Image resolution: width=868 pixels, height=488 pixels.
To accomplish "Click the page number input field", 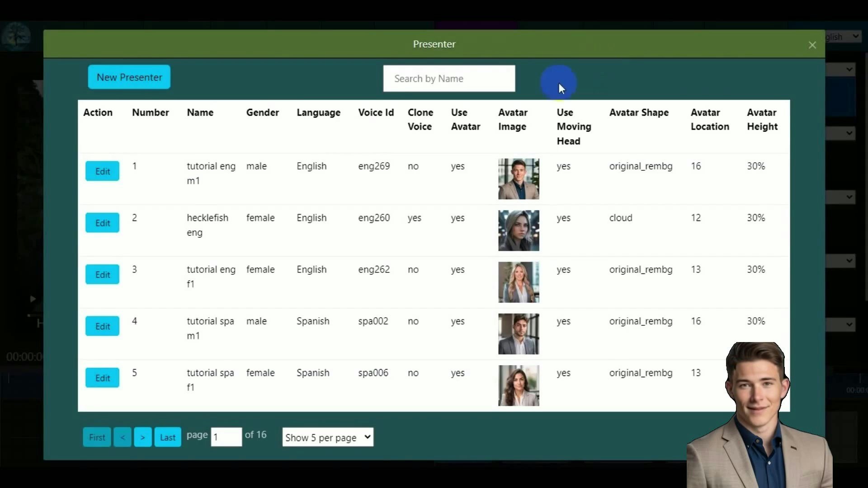I will 226,437.
